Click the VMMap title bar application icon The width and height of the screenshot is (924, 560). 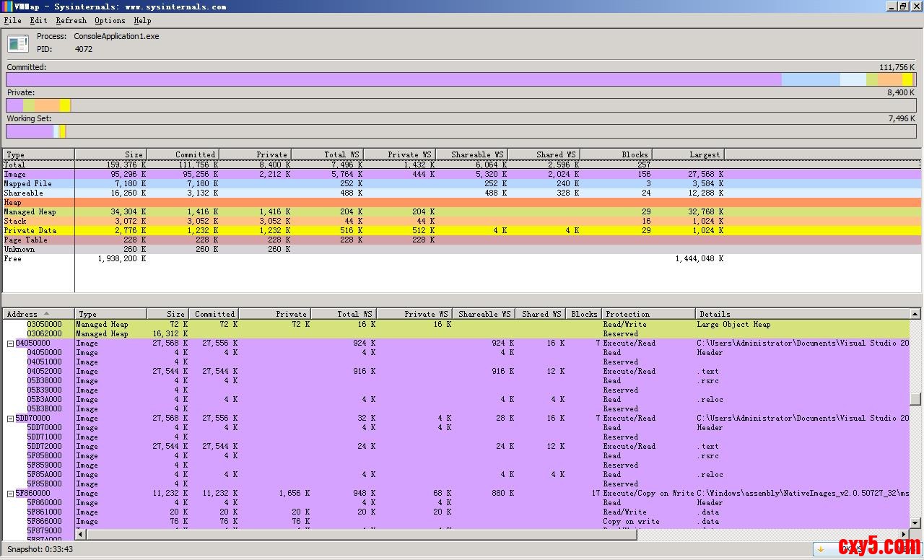[x=6, y=6]
